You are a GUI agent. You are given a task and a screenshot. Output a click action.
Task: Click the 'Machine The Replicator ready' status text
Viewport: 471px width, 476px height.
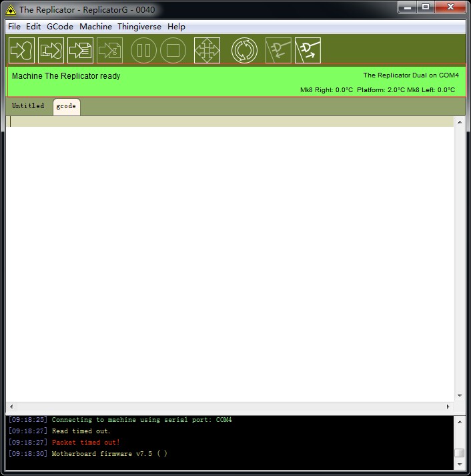click(66, 76)
